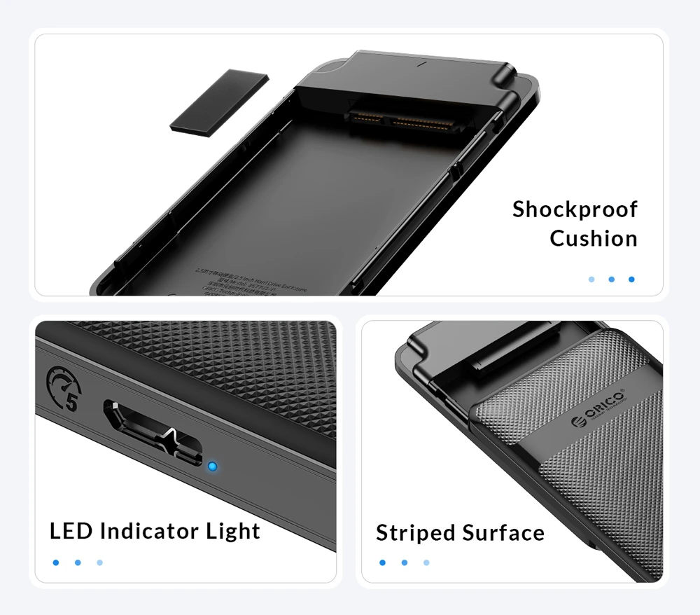
Task: Click the ORICO logo on the striped cover
Action: tap(599, 408)
